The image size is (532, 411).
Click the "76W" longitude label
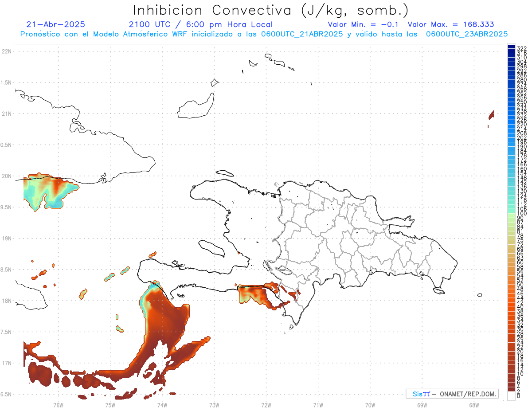point(58,405)
